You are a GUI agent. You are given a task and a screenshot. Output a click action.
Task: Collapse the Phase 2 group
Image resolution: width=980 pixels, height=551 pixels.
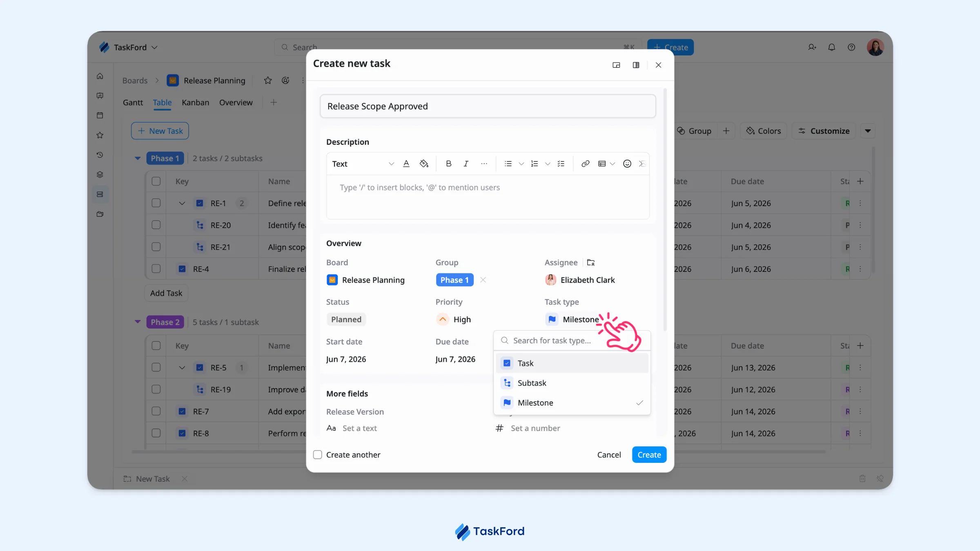(138, 322)
